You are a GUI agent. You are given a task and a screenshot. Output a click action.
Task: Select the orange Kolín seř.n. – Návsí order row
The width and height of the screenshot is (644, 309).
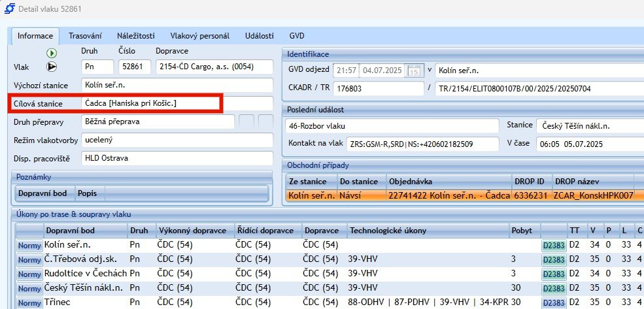458,195
